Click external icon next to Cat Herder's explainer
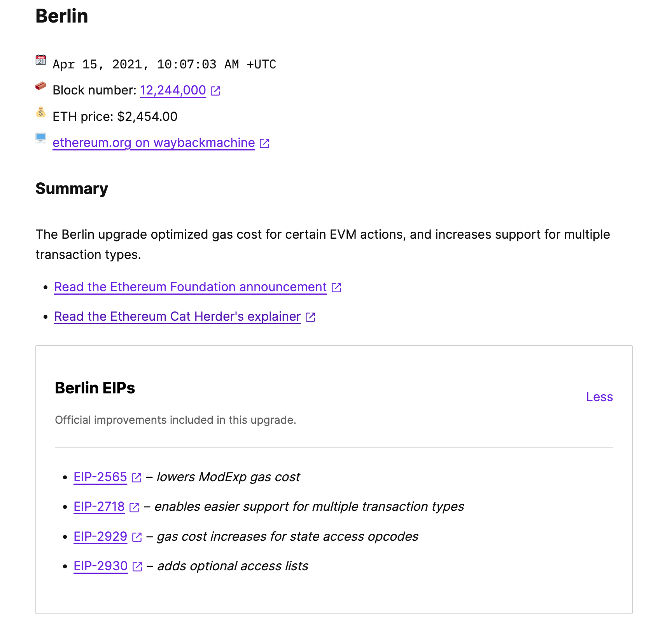The height and width of the screenshot is (622, 672). [x=310, y=317]
